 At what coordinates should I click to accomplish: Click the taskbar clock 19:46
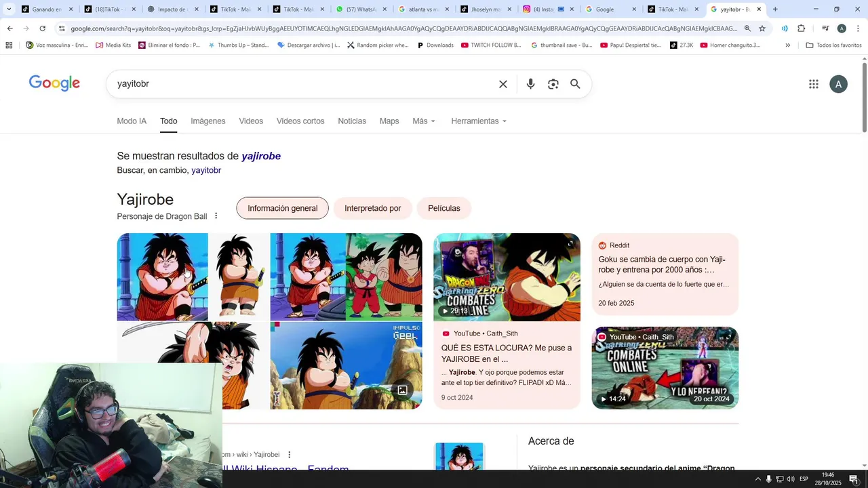(828, 475)
